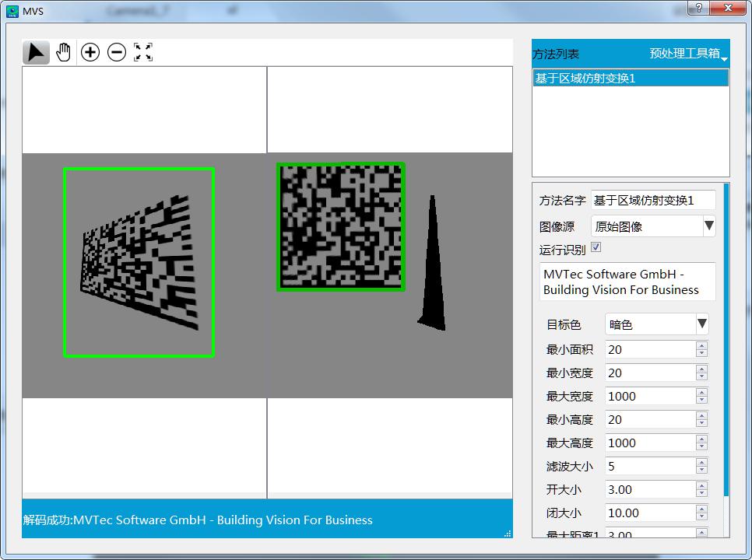The image size is (752, 560).
Task: Expand the 目标色 dropdown
Action: click(701, 324)
